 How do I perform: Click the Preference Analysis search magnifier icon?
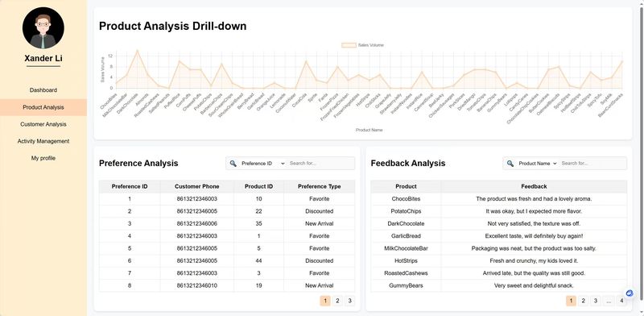[233, 164]
